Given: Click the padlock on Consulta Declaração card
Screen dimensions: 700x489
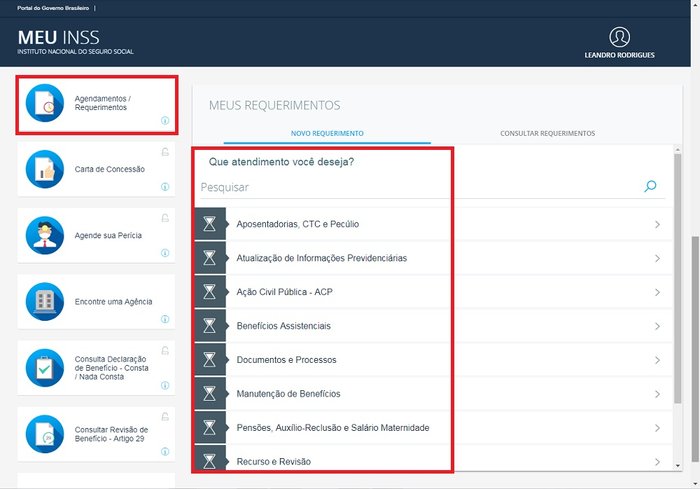Looking at the screenshot, I should (165, 351).
